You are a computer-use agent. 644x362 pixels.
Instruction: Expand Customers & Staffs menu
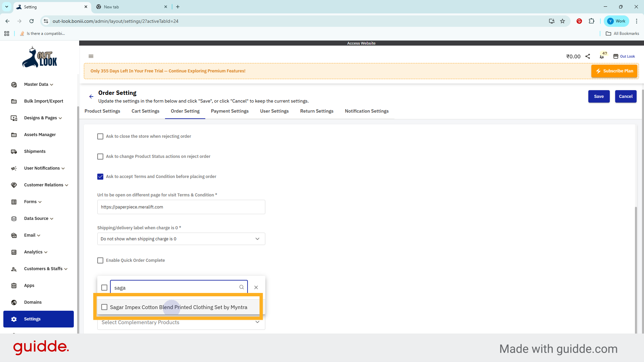(66, 269)
